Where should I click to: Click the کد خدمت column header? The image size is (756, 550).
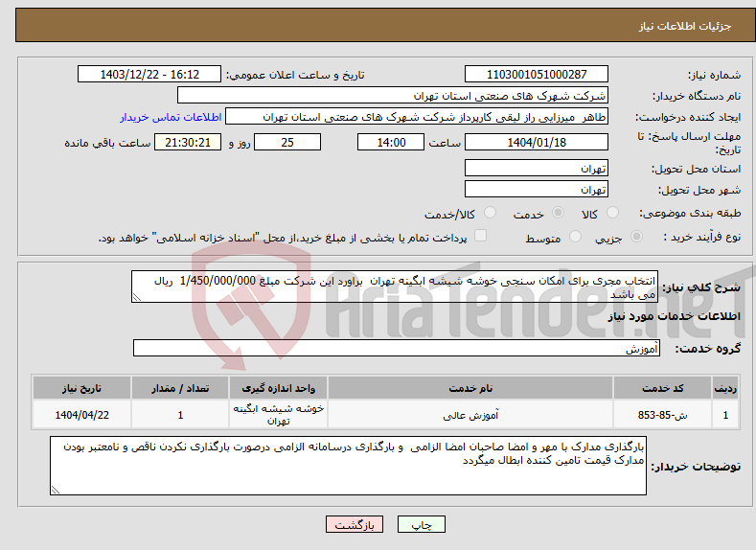662,388
